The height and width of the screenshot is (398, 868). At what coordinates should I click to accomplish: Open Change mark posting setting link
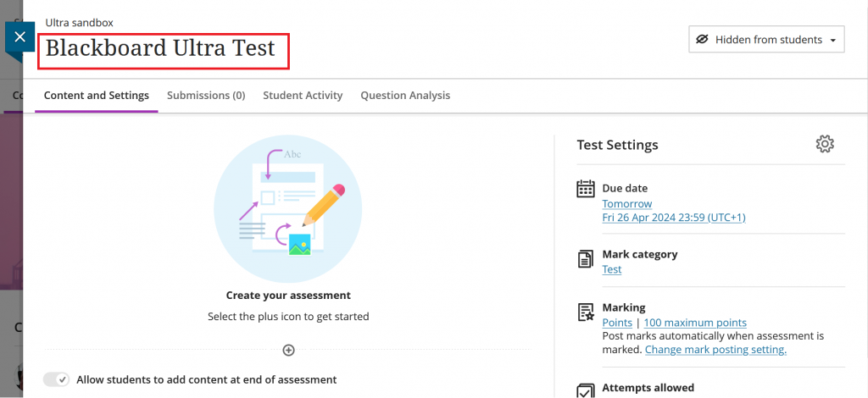click(x=715, y=350)
